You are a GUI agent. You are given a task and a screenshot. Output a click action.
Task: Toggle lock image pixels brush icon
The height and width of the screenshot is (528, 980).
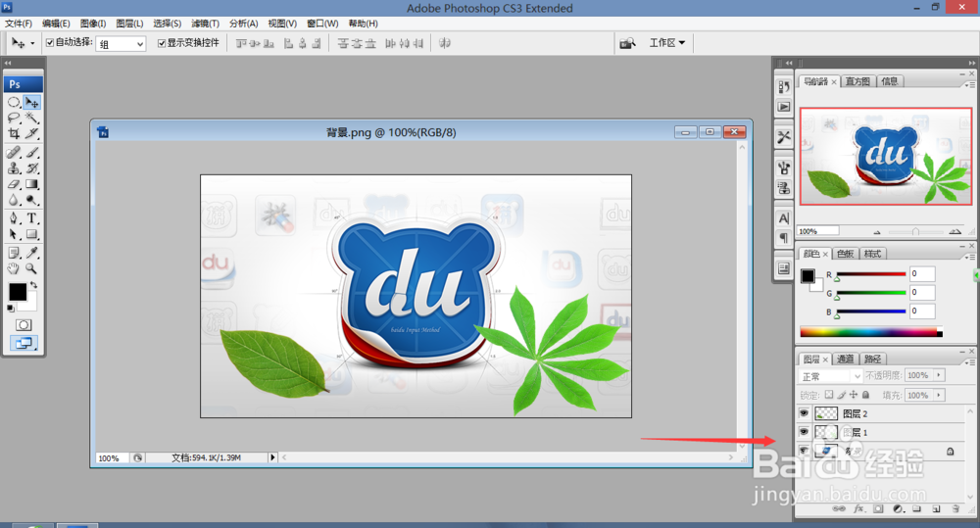coord(841,395)
